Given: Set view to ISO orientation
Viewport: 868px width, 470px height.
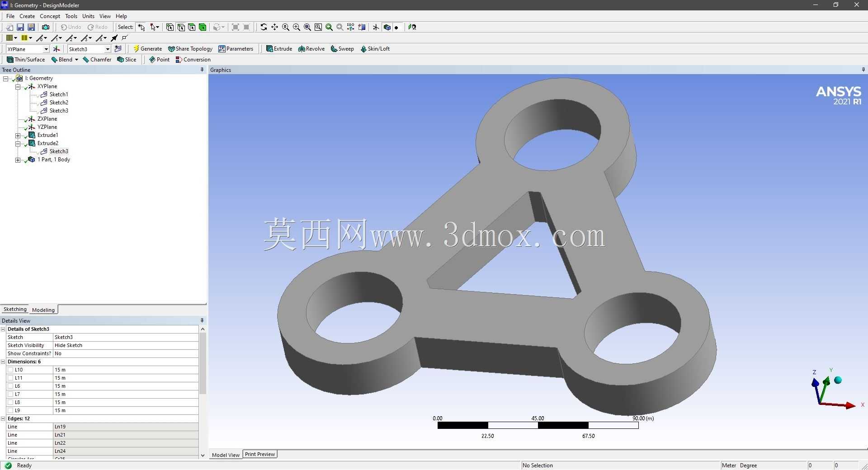Looking at the screenshot, I should click(x=351, y=27).
